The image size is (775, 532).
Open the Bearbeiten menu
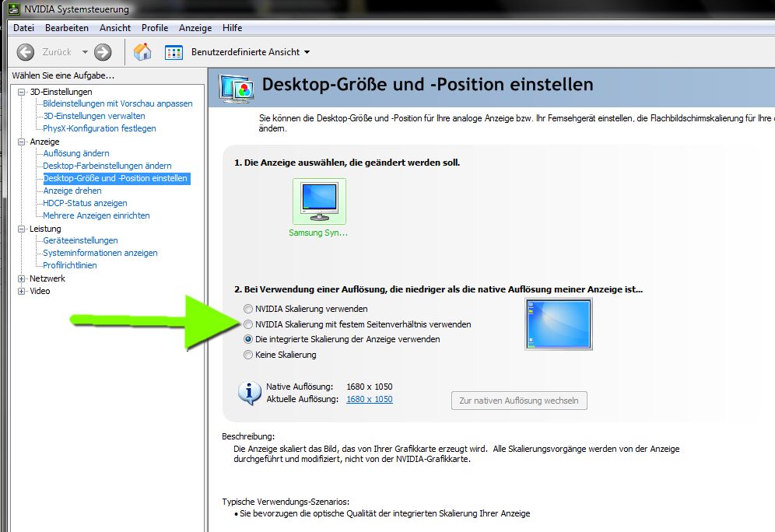(x=67, y=28)
